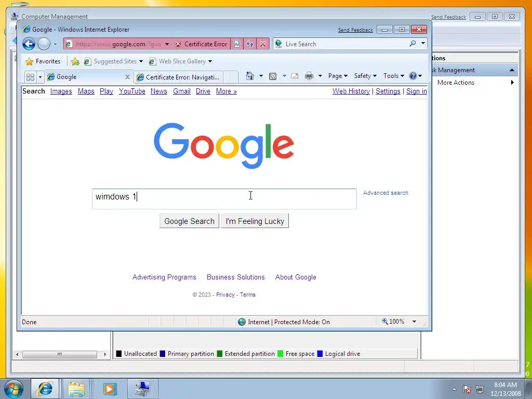Click the Web History link

[351, 91]
